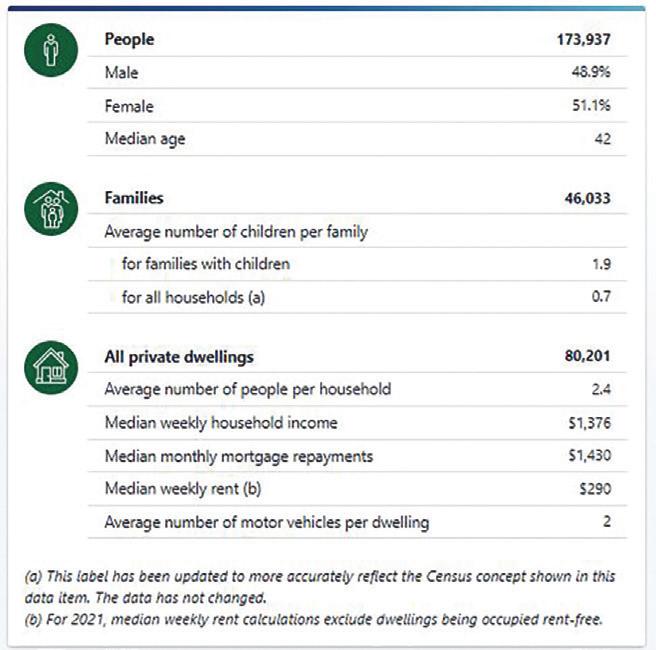The image size is (656, 650).
Task: Click Median weekly household income label
Action: point(221,423)
